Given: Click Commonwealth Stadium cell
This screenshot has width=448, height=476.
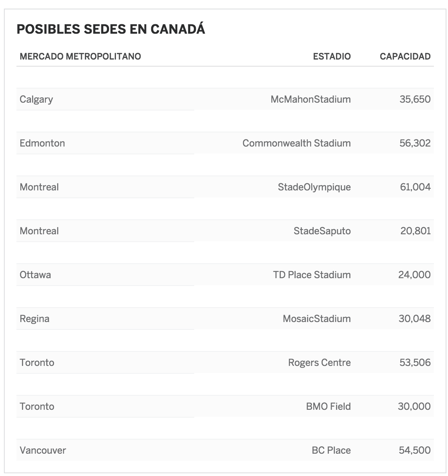Looking at the screenshot, I should point(296,143).
